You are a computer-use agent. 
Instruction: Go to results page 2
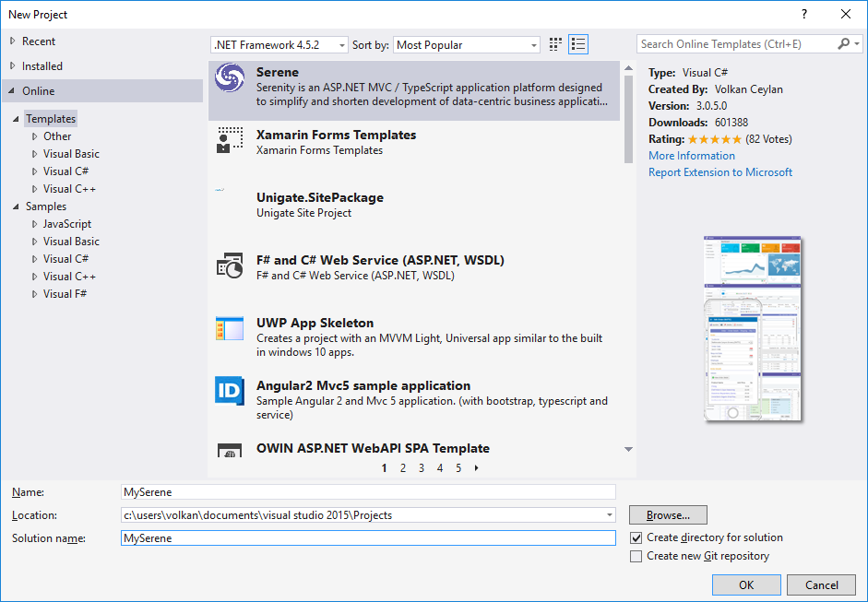click(403, 468)
